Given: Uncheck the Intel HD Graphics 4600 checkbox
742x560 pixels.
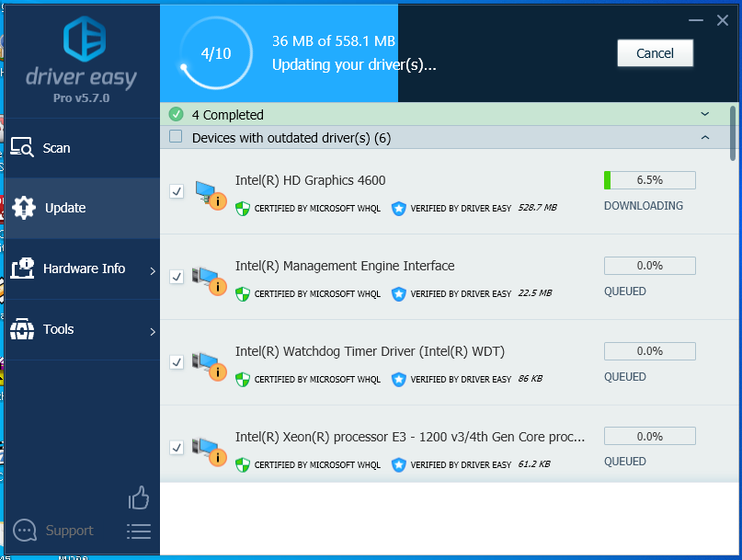Looking at the screenshot, I should pos(177,191).
